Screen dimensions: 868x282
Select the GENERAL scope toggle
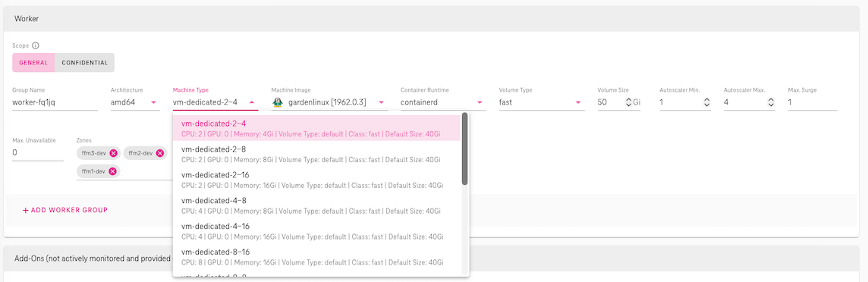pyautogui.click(x=34, y=62)
